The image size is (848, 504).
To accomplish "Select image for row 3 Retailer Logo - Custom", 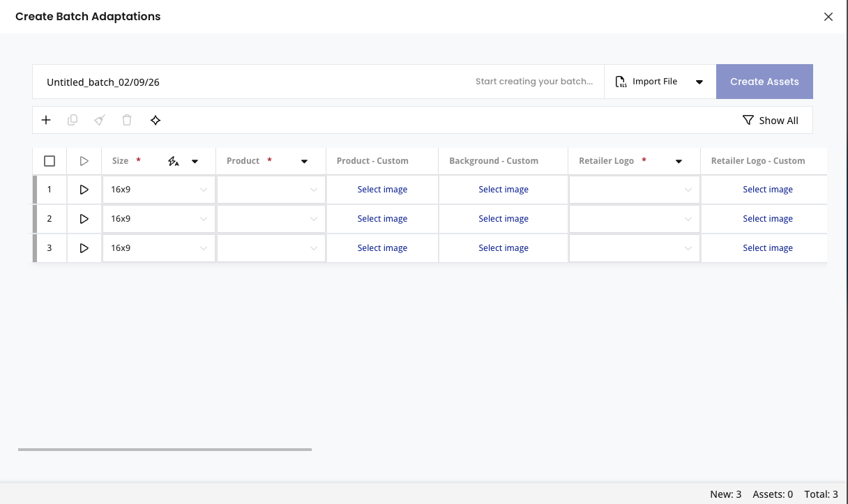I will coord(768,248).
